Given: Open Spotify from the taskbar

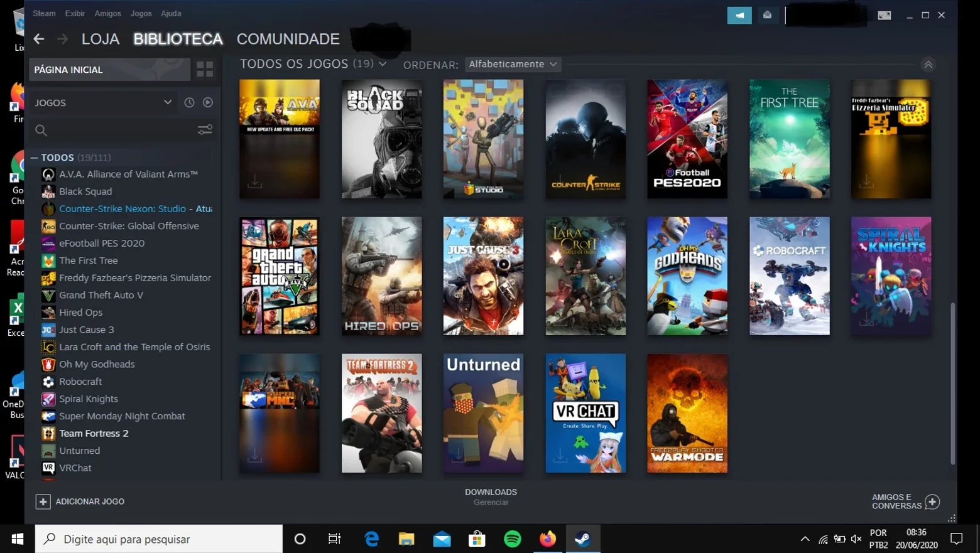Looking at the screenshot, I should click(x=513, y=539).
